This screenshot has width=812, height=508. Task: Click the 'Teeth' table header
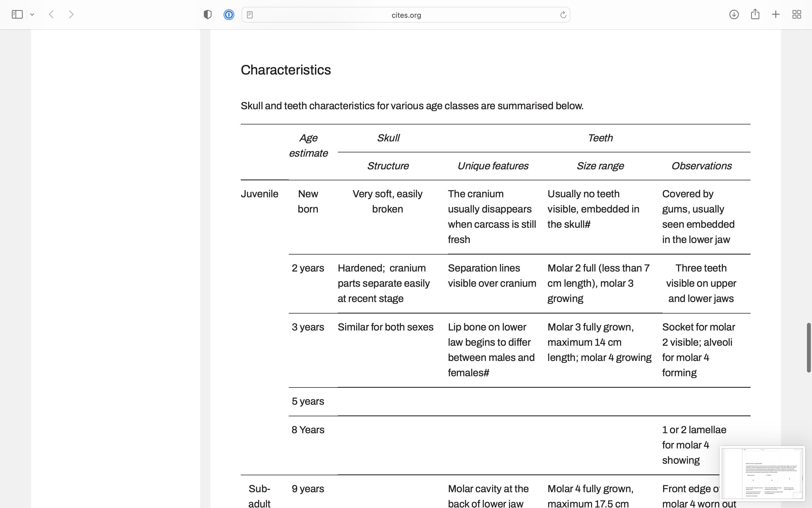coord(600,138)
